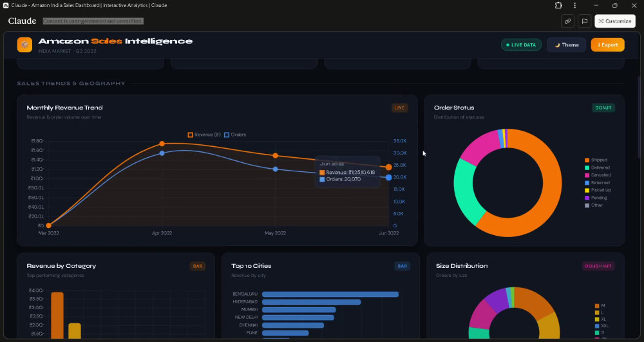Toggle Cancelled in Order Status legend
644x342 pixels.
point(598,175)
